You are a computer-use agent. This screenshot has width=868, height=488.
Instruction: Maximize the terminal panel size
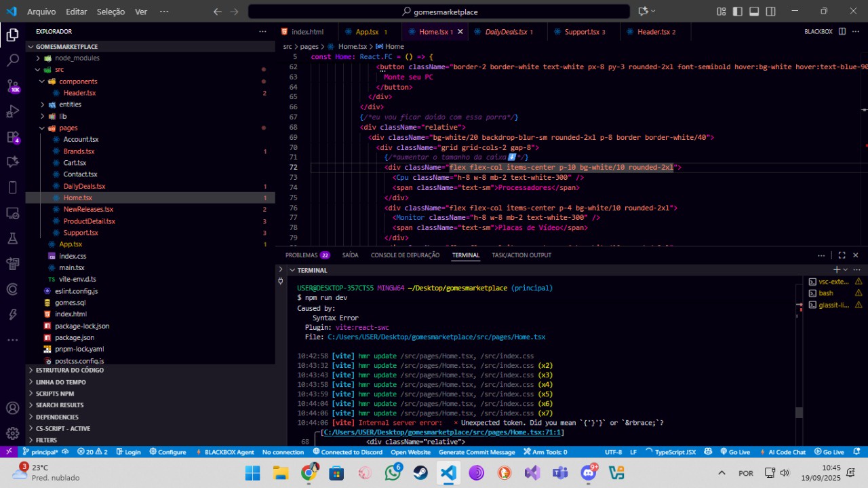pyautogui.click(x=842, y=255)
